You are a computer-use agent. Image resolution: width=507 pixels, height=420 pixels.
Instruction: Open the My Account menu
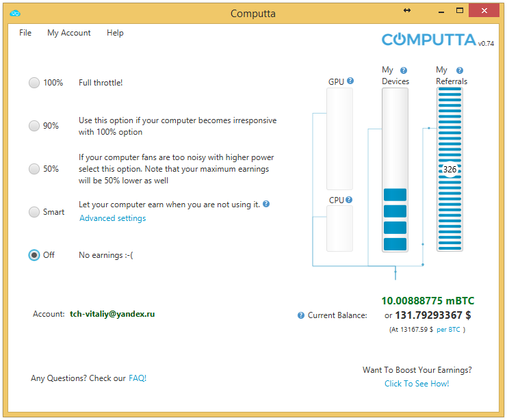(x=69, y=33)
